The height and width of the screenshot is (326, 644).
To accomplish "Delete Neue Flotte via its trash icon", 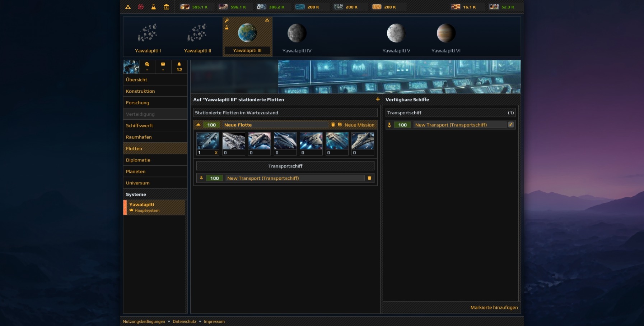I will 333,125.
